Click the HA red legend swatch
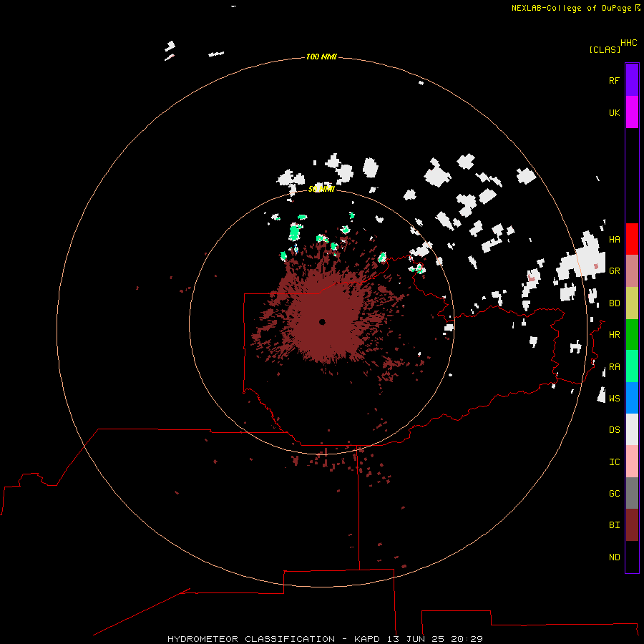644x644 pixels. tap(632, 239)
